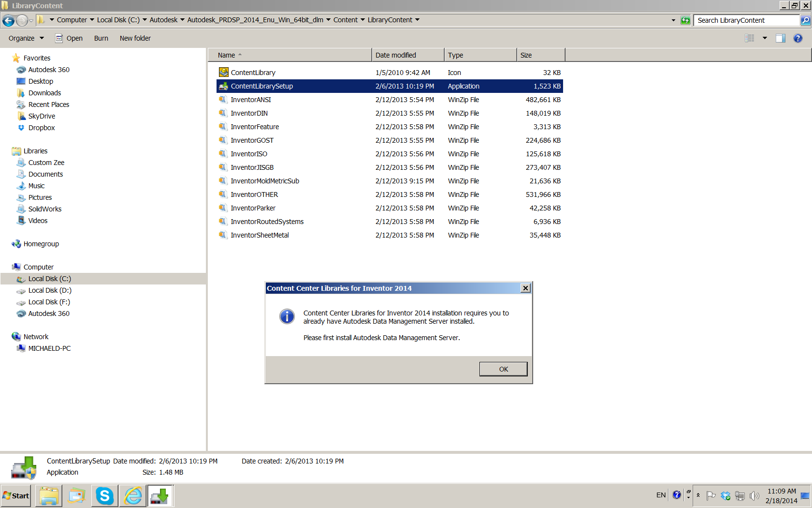Expand the Computer breadcrumb dropdown arrow
This screenshot has height=508, width=812.
pyautogui.click(x=92, y=20)
